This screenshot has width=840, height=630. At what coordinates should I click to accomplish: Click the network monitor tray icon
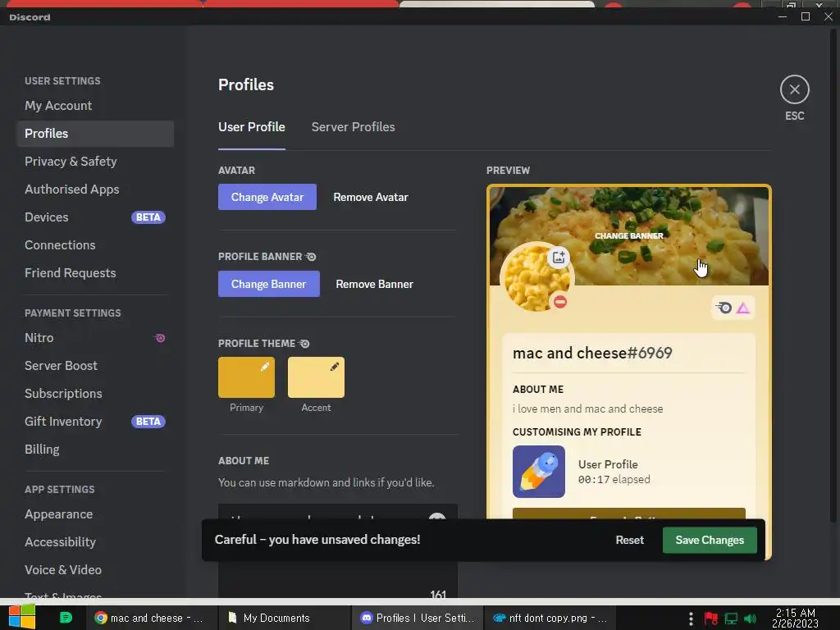[x=731, y=619]
